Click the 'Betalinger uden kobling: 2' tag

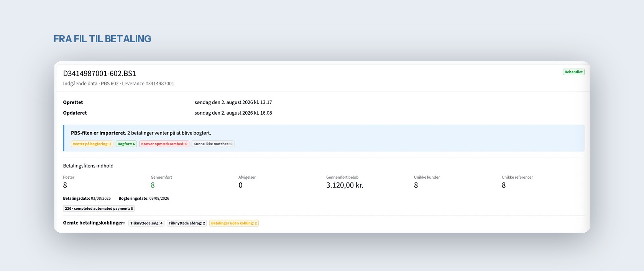[234, 223]
